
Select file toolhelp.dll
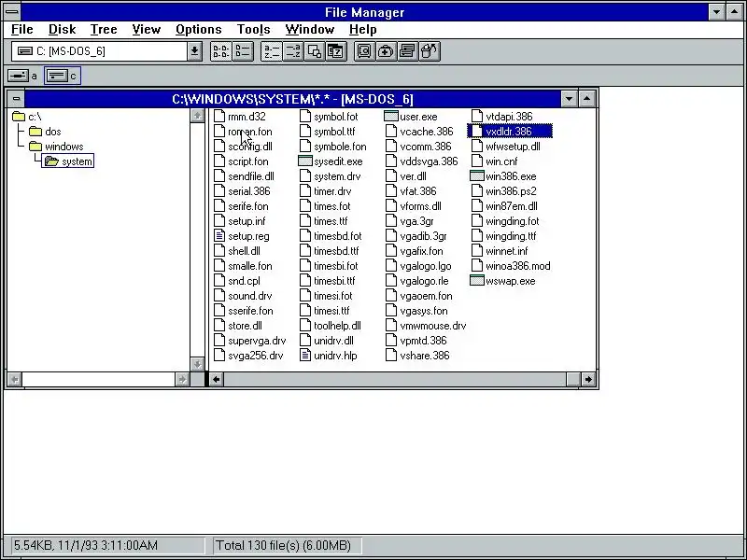coord(337,326)
